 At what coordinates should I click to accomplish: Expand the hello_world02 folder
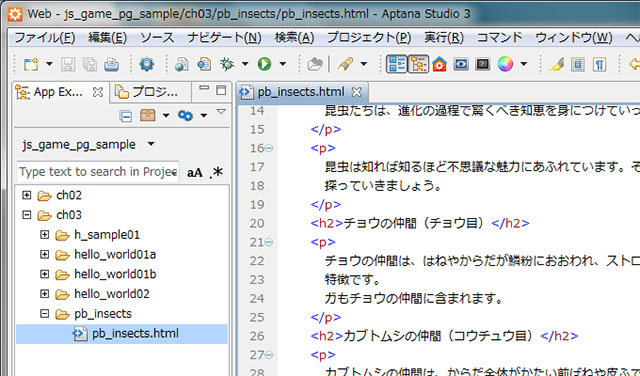pos(45,294)
